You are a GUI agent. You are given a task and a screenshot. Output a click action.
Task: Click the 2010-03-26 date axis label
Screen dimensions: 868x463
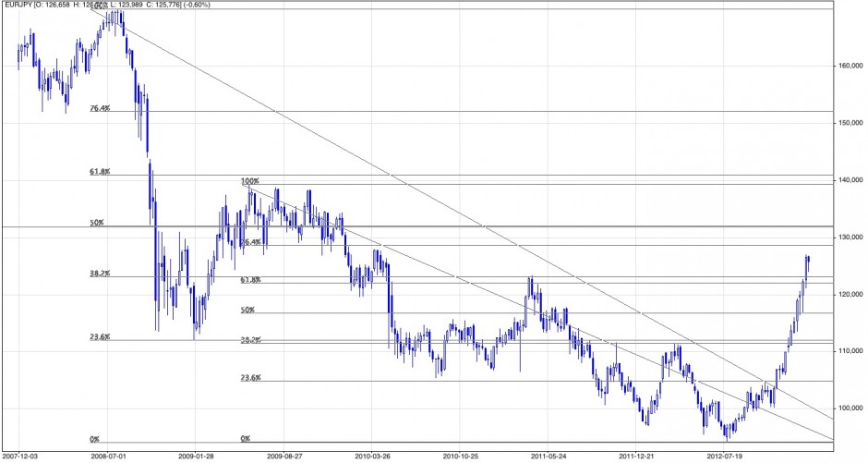coord(371,457)
